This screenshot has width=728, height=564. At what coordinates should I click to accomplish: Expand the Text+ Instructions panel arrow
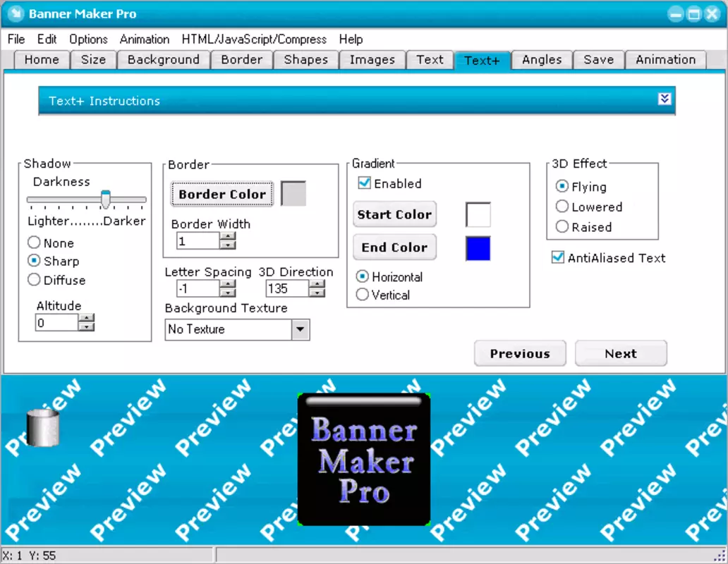tap(665, 99)
